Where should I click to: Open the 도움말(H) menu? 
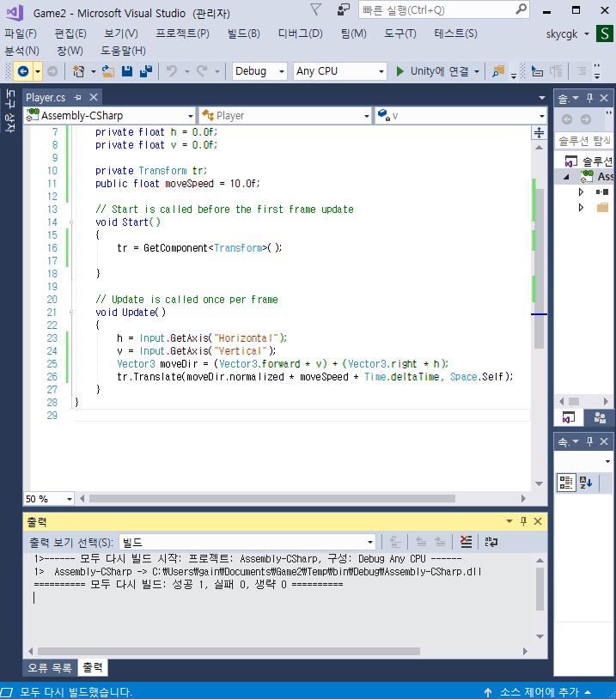(123, 51)
